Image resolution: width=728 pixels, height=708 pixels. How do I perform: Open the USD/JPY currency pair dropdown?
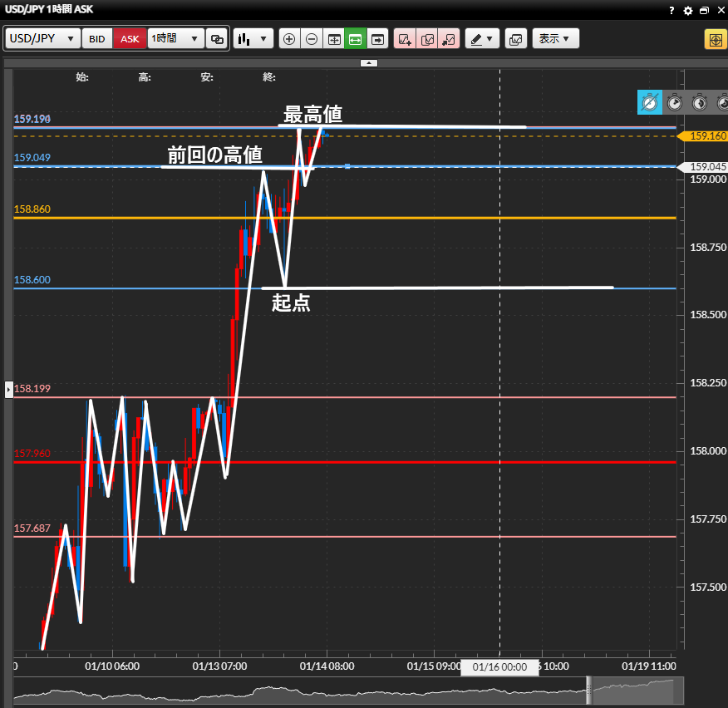click(43, 39)
